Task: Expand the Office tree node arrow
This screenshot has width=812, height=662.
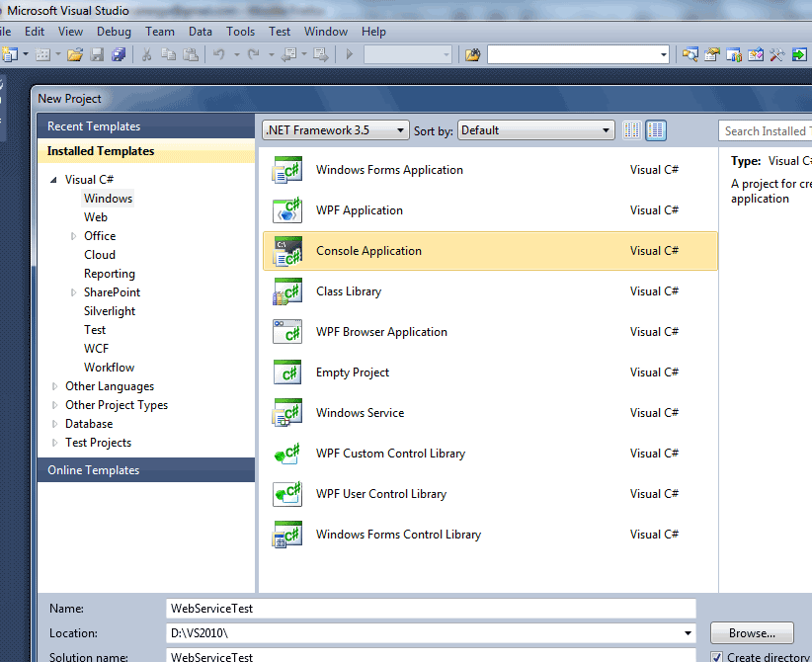Action: pyautogui.click(x=73, y=236)
